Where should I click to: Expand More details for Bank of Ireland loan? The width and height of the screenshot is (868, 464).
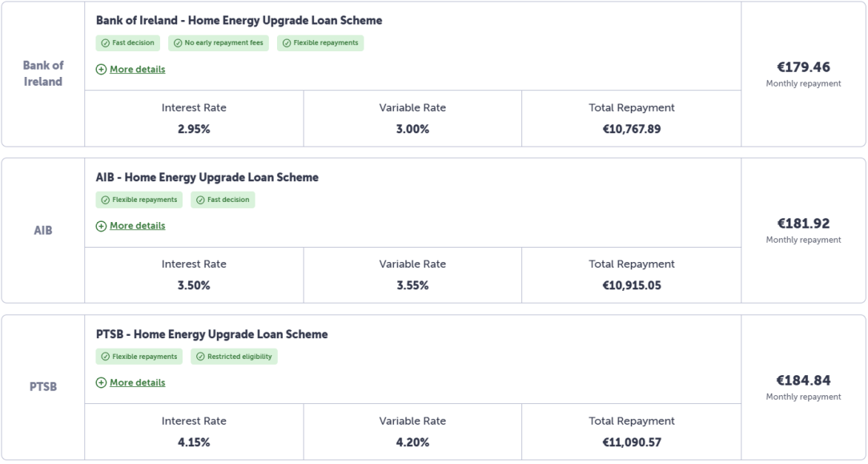137,69
